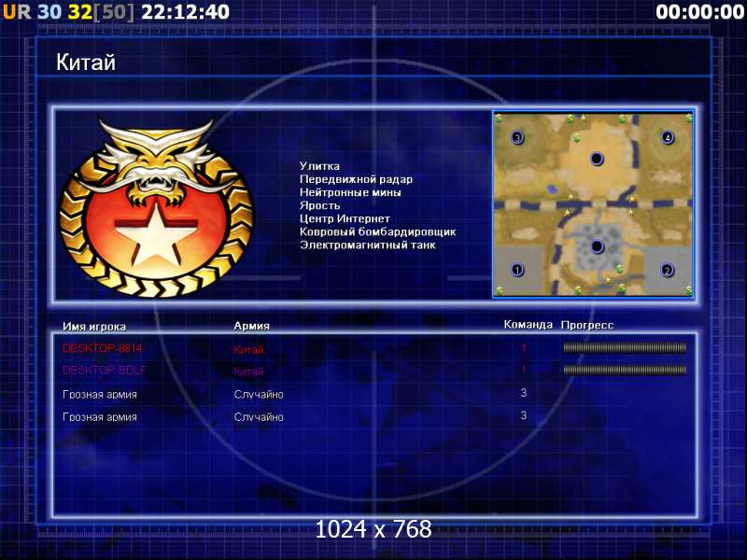Click the 22:12:40 clock readout

[x=185, y=12]
